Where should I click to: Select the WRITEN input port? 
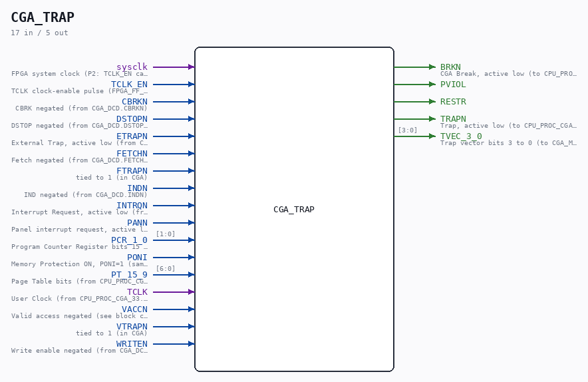point(132,343)
